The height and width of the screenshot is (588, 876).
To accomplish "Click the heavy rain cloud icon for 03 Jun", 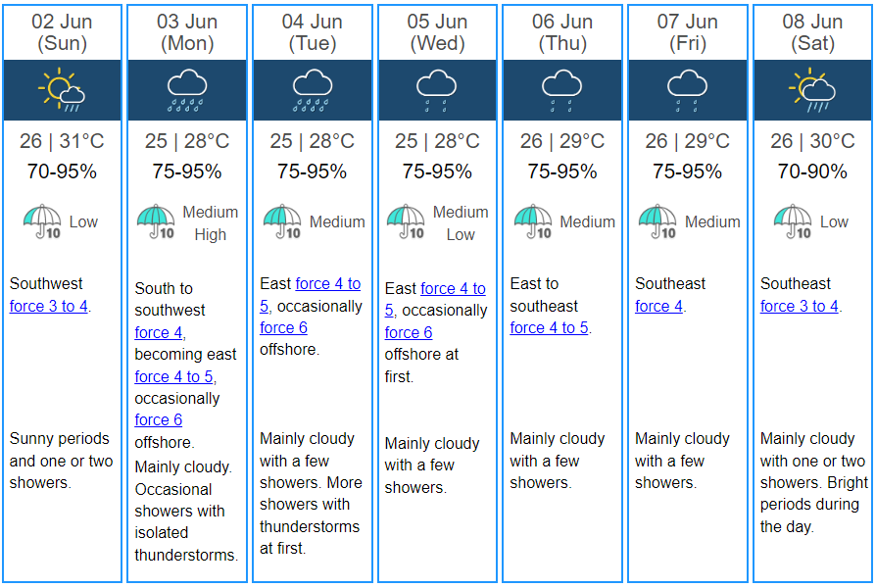I will pos(186,90).
